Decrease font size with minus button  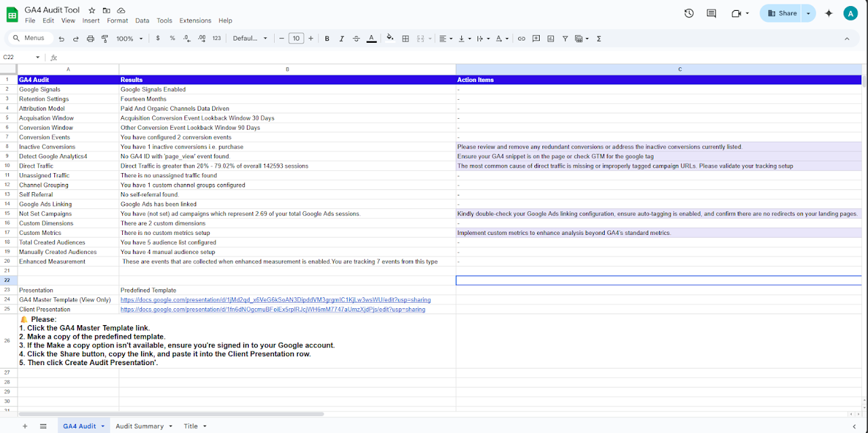click(x=281, y=39)
